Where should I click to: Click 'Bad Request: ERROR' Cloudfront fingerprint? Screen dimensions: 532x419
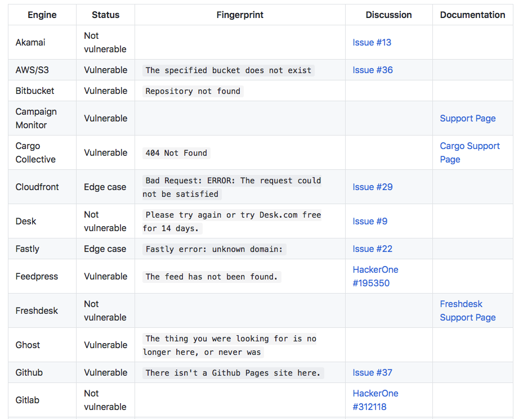click(232, 187)
